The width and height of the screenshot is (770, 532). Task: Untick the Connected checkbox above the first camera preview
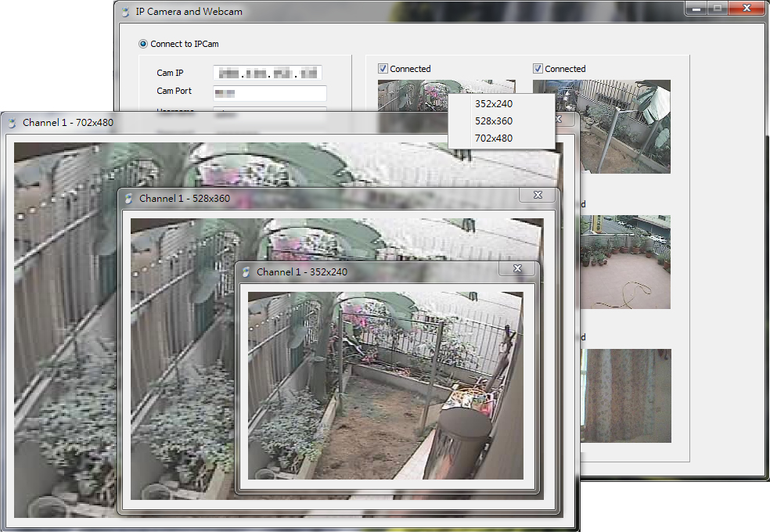tap(383, 69)
